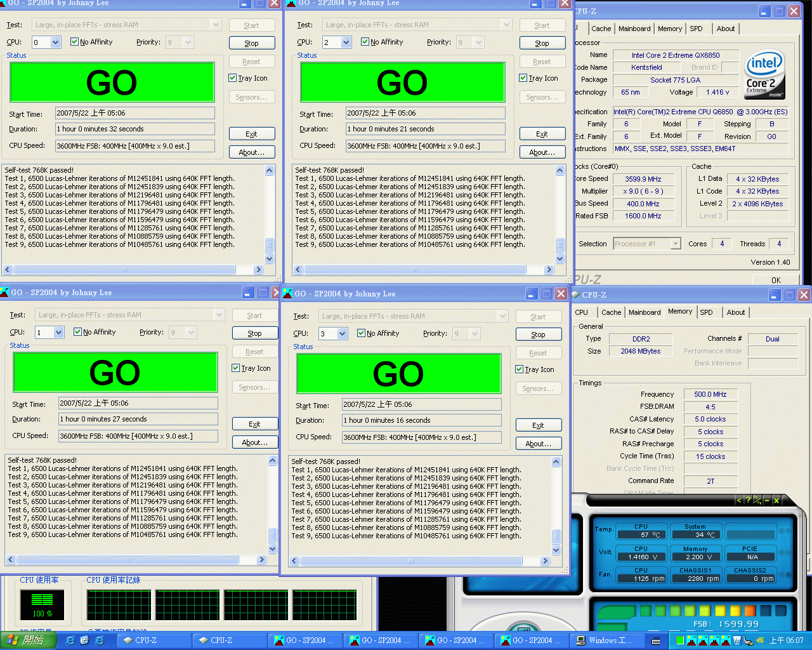The image size is (812, 650).
Task: Click the taskbar clock showing 06:07
Action: pyautogui.click(x=786, y=640)
